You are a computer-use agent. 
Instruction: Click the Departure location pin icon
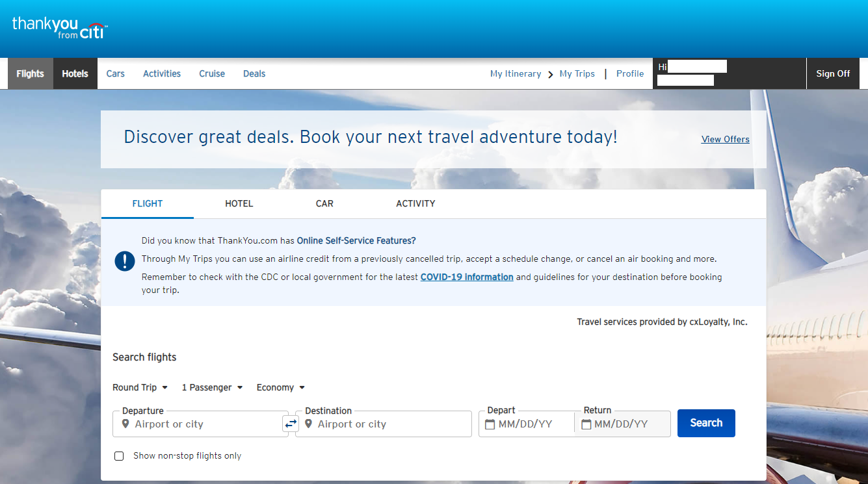(125, 424)
